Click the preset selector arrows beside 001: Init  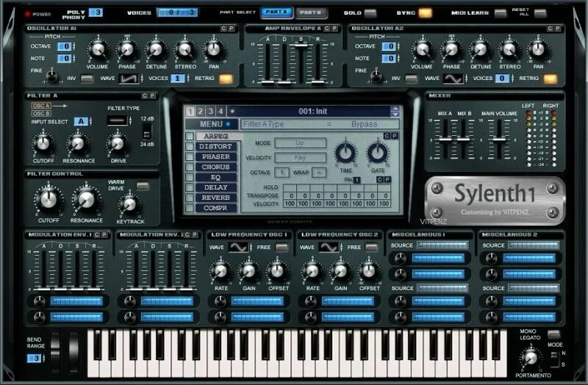click(395, 112)
